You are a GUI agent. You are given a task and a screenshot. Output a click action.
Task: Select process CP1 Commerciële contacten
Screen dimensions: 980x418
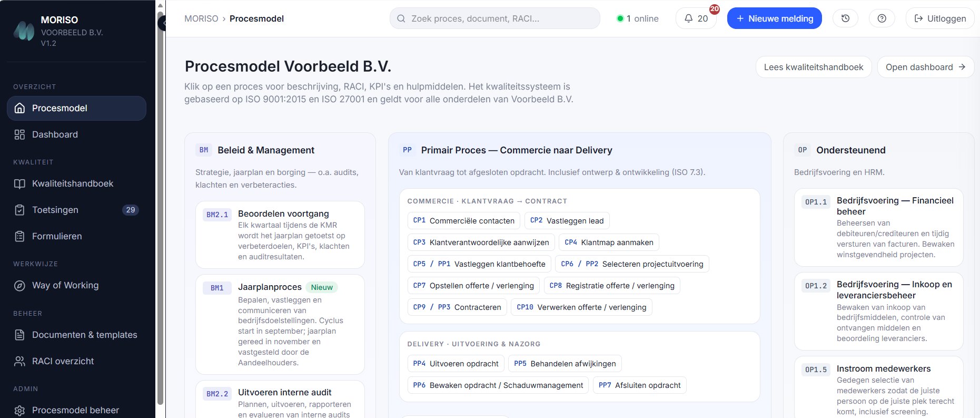(x=463, y=220)
